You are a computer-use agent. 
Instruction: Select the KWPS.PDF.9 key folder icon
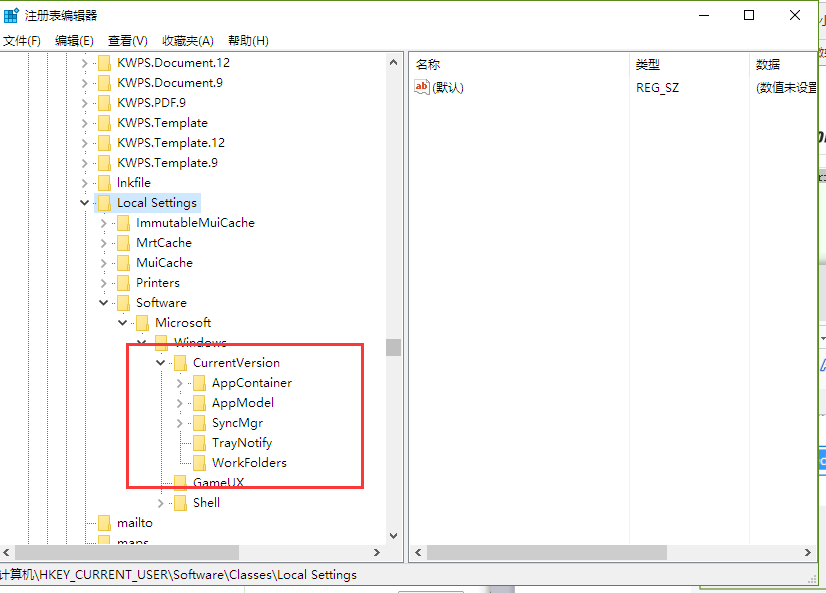tap(105, 102)
